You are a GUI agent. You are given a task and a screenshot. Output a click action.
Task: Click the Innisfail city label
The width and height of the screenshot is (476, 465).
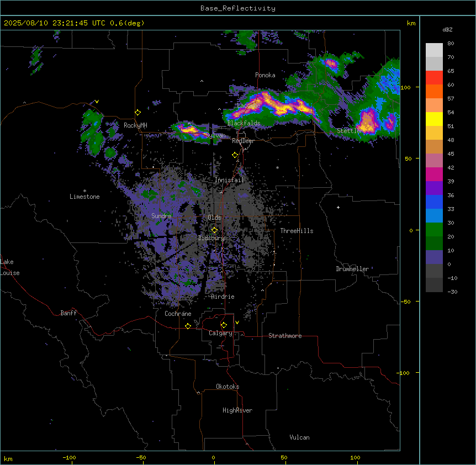(229, 180)
